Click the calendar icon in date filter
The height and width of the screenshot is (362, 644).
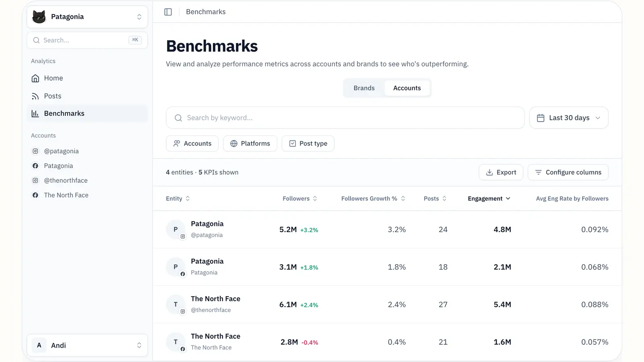point(541,118)
